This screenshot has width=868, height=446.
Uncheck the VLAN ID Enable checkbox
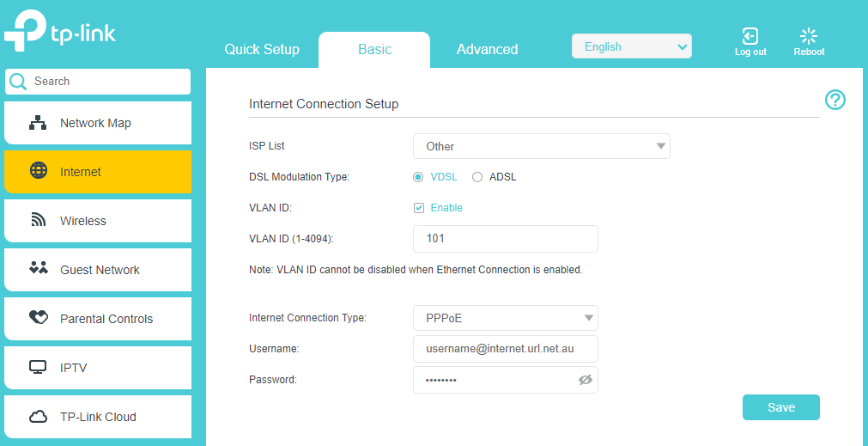click(419, 208)
